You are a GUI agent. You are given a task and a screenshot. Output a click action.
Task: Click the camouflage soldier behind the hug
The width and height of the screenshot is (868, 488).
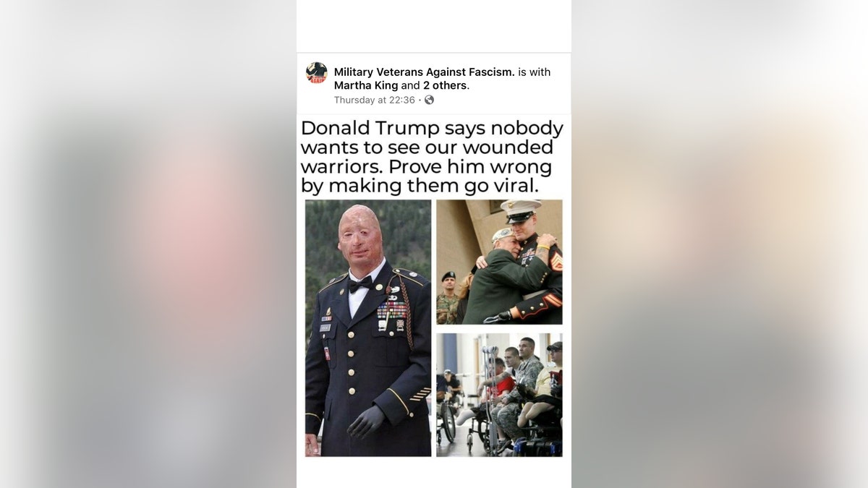[x=446, y=298]
